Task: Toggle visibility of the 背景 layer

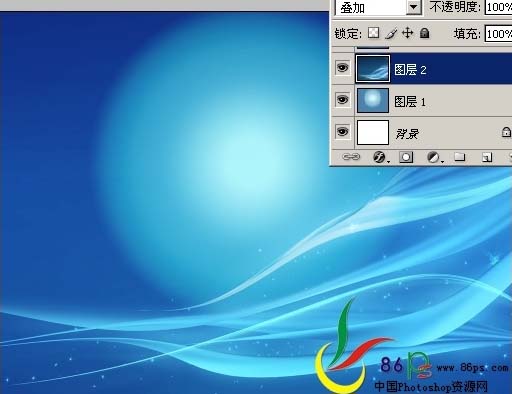Action: pos(342,132)
